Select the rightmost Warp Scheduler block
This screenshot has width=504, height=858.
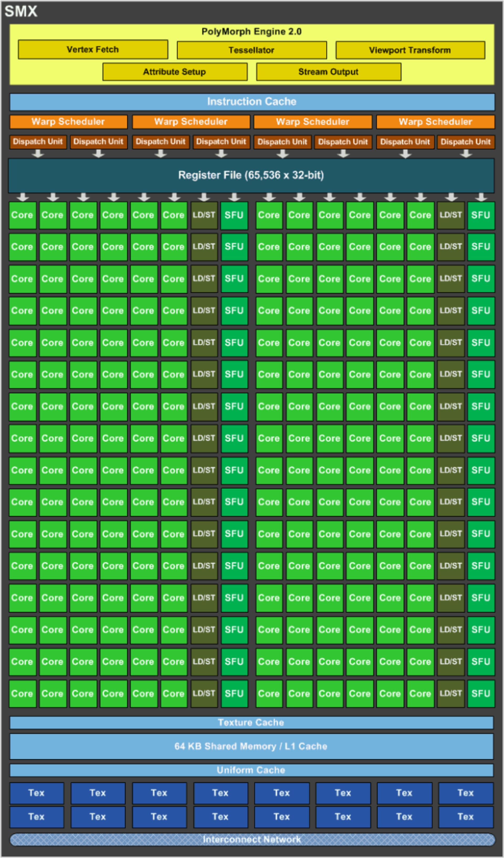pyautogui.click(x=435, y=122)
